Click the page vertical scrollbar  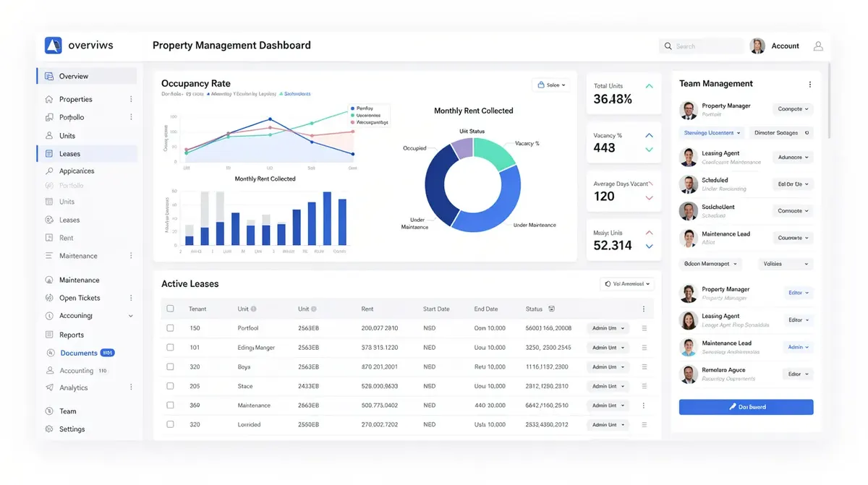830,101
